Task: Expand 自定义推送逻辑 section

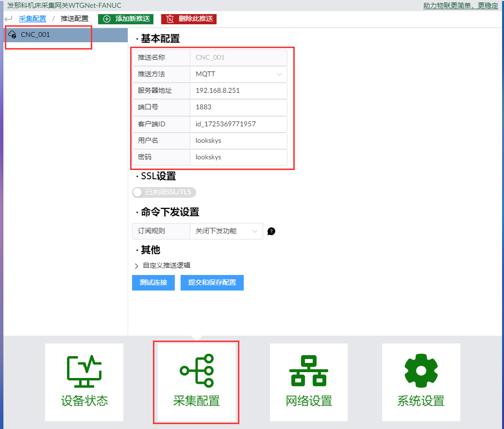Action: click(x=163, y=265)
